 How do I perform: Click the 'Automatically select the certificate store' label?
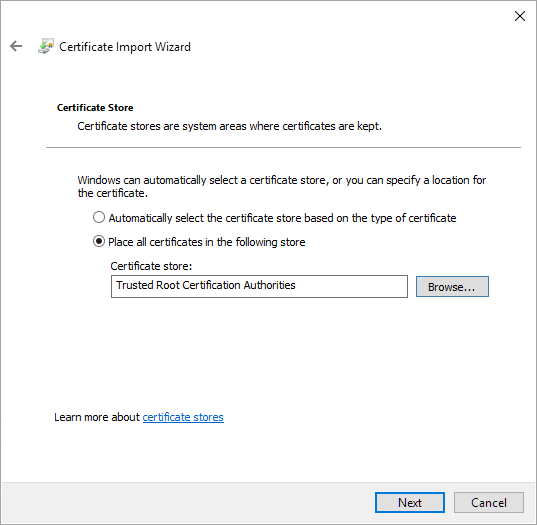(282, 218)
